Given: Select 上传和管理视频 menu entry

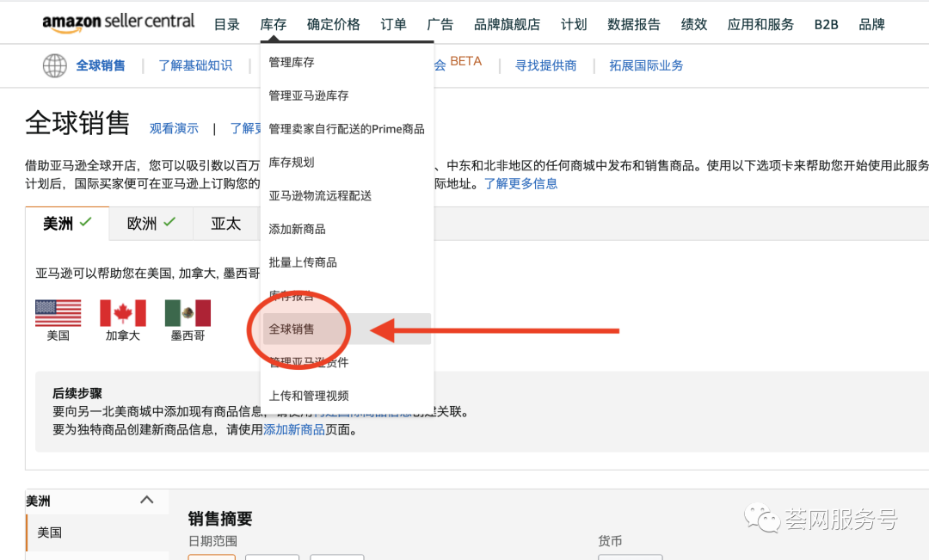Looking at the screenshot, I should click(311, 395).
